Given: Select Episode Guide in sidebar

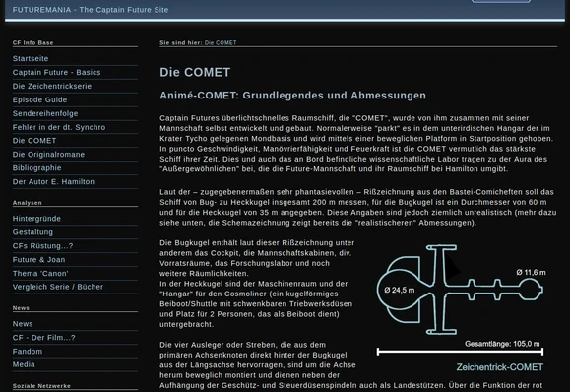Looking at the screenshot, I should 40,99.
